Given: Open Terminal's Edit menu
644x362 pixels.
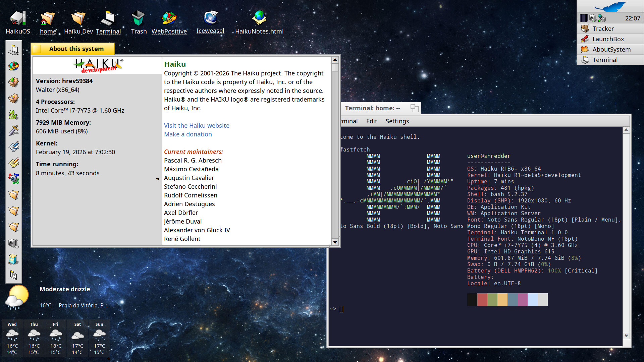Looking at the screenshot, I should coord(371,121).
